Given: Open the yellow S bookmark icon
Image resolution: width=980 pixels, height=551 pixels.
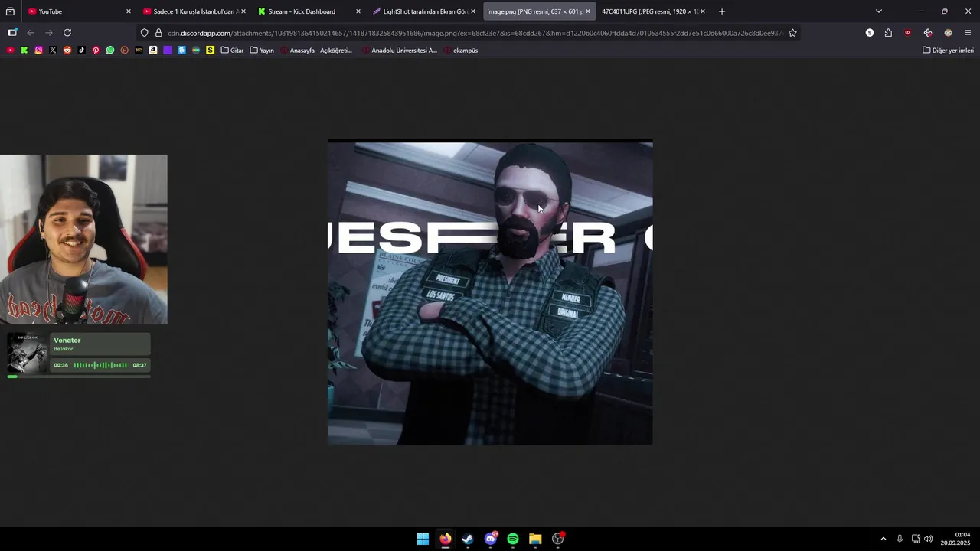Looking at the screenshot, I should (x=210, y=51).
